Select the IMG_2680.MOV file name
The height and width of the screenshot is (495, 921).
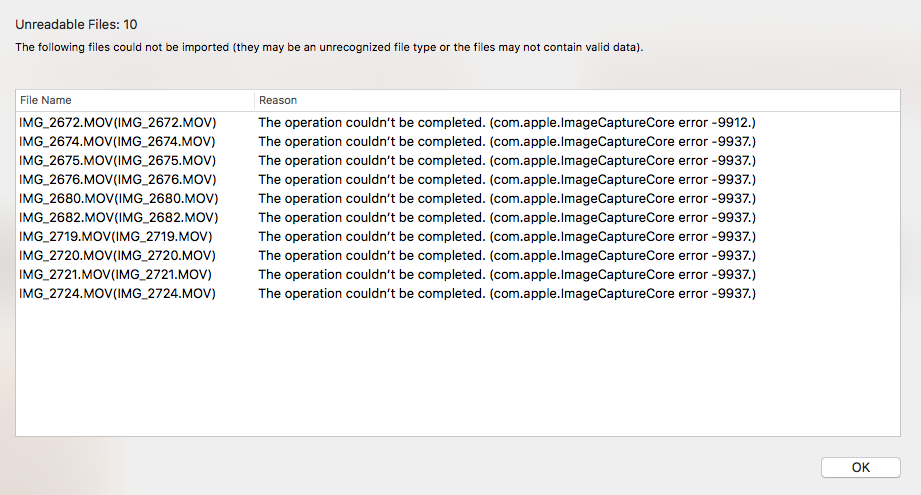click(118, 198)
